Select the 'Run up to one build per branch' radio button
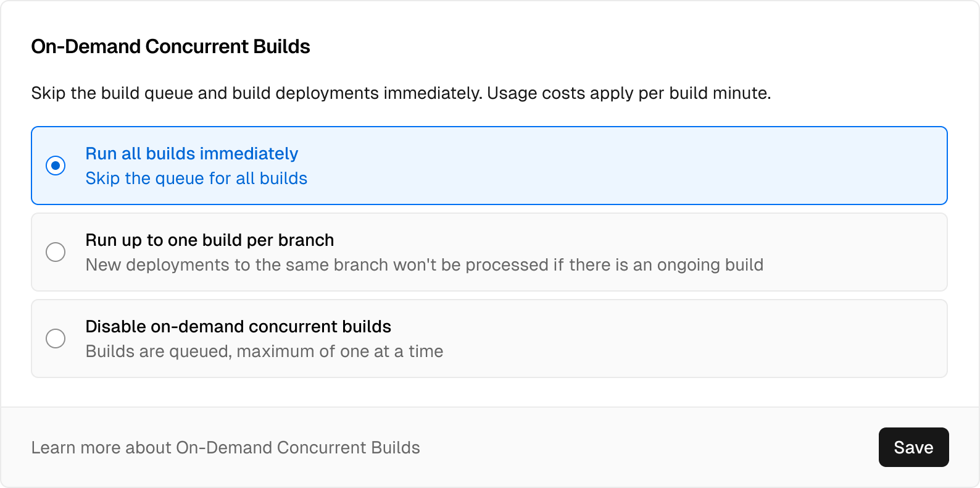The height and width of the screenshot is (488, 980). pyautogui.click(x=56, y=252)
